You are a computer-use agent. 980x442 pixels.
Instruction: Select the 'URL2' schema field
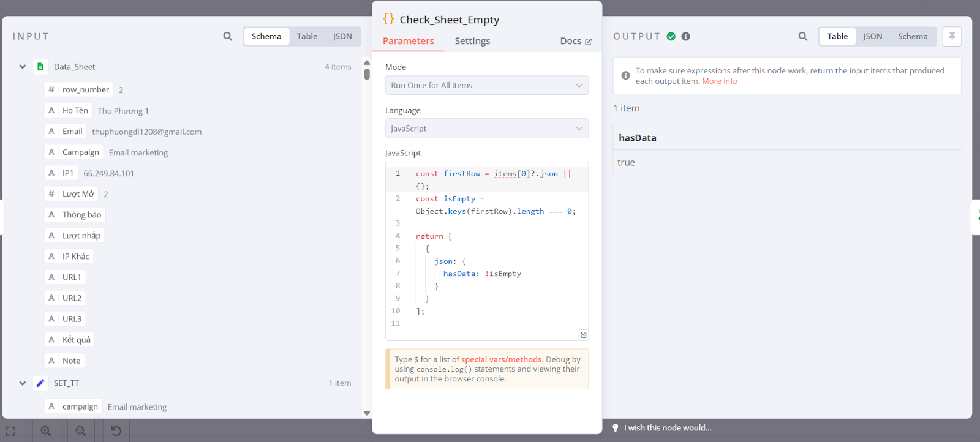[64, 298]
